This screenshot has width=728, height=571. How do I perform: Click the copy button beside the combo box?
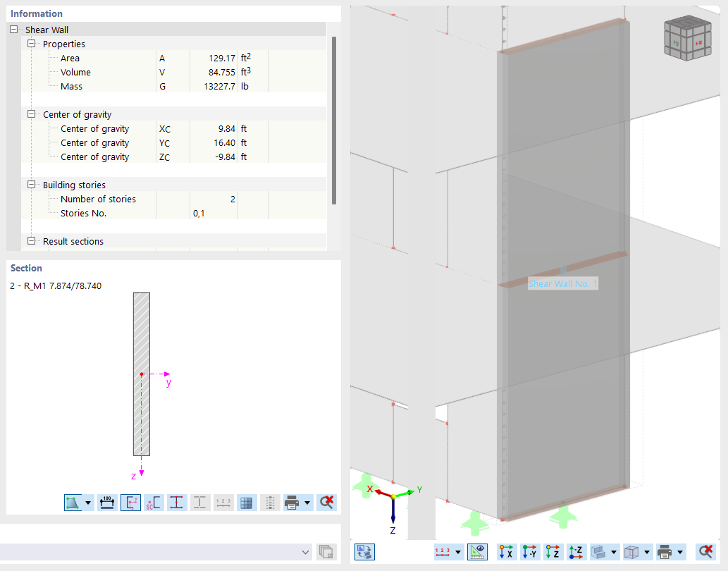(326, 552)
